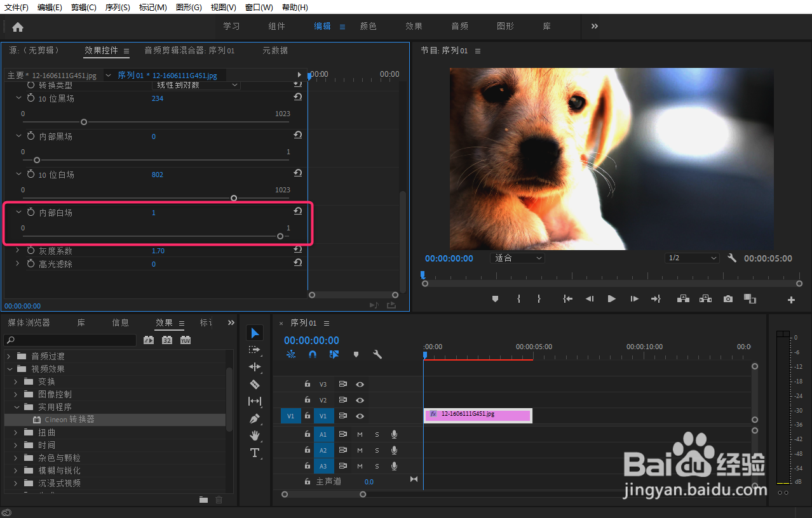Viewport: 812px width, 518px height.
Task: Open the 媒体浏览器 panel tab
Action: [x=29, y=322]
